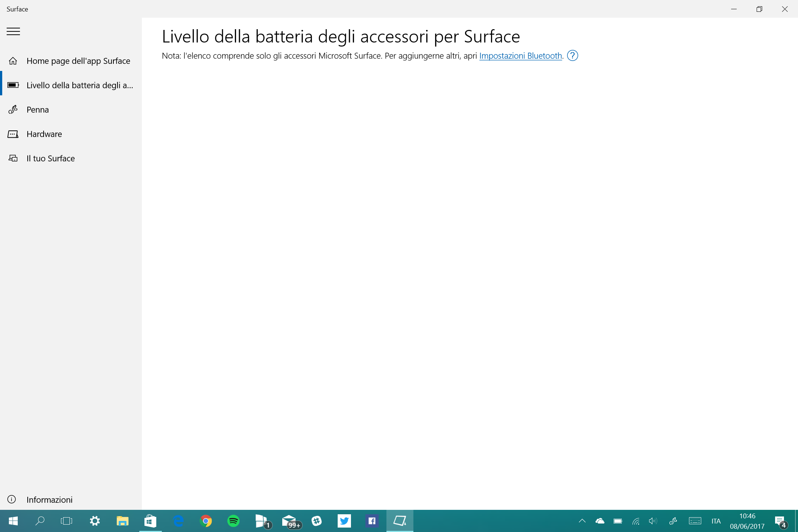This screenshot has width=798, height=532.
Task: Select Livello della batteria degli accessori
Action: coord(71,85)
